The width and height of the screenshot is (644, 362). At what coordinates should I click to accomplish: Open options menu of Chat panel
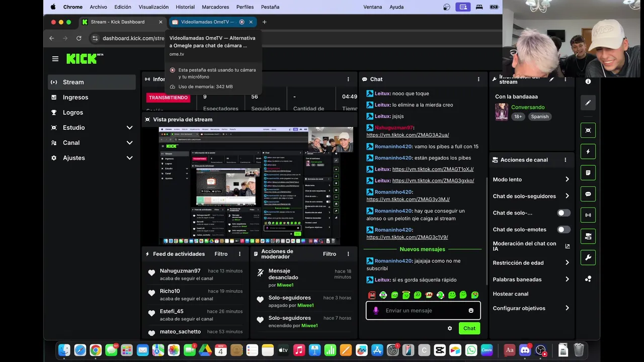[x=478, y=79]
